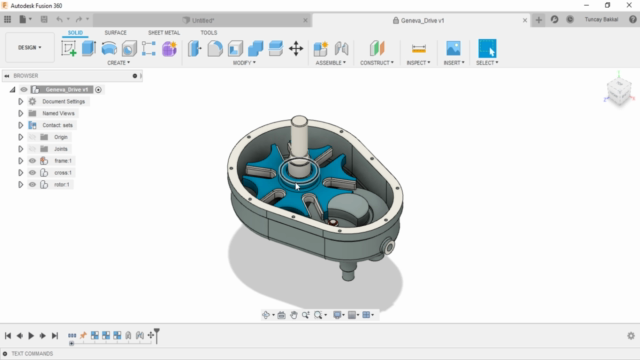Open timeline settings gear

coord(631,336)
